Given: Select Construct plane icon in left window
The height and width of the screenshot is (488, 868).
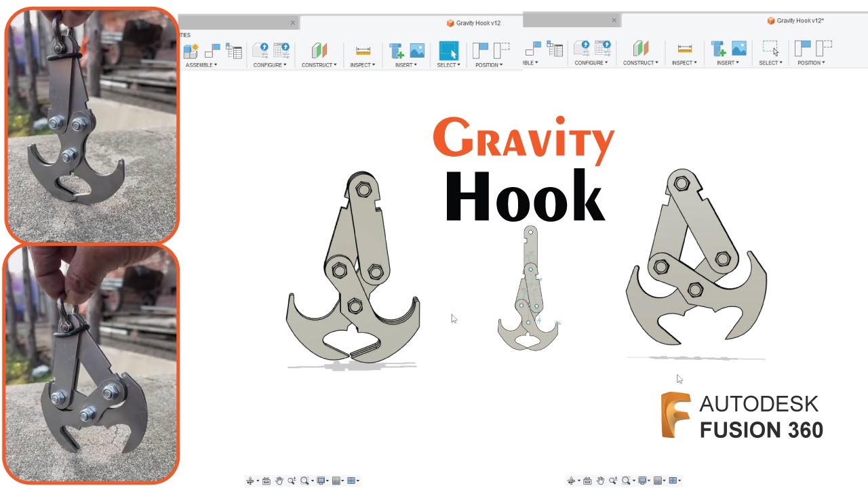Looking at the screenshot, I should pos(319,51).
